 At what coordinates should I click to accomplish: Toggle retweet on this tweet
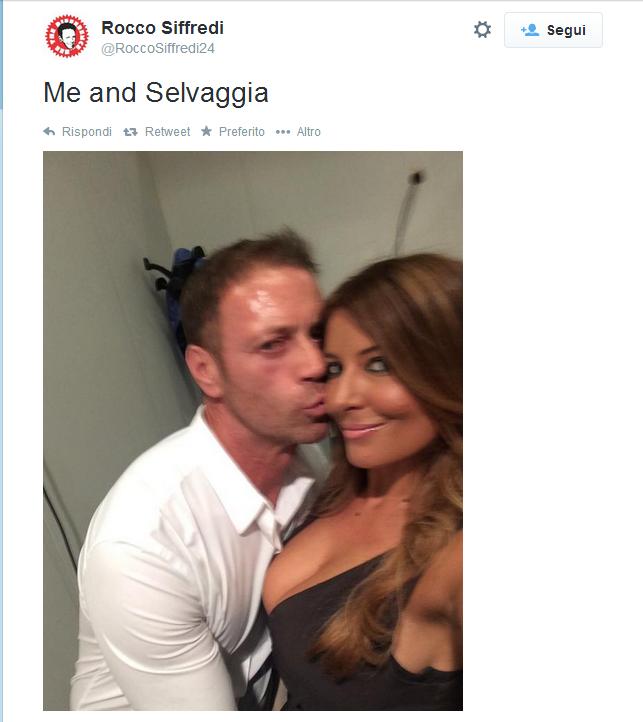click(x=157, y=132)
